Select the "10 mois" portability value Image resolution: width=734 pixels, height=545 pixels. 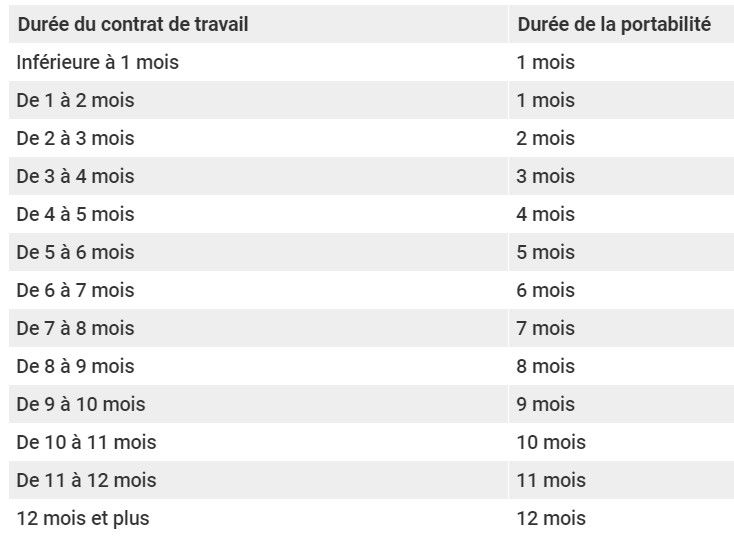pos(551,443)
